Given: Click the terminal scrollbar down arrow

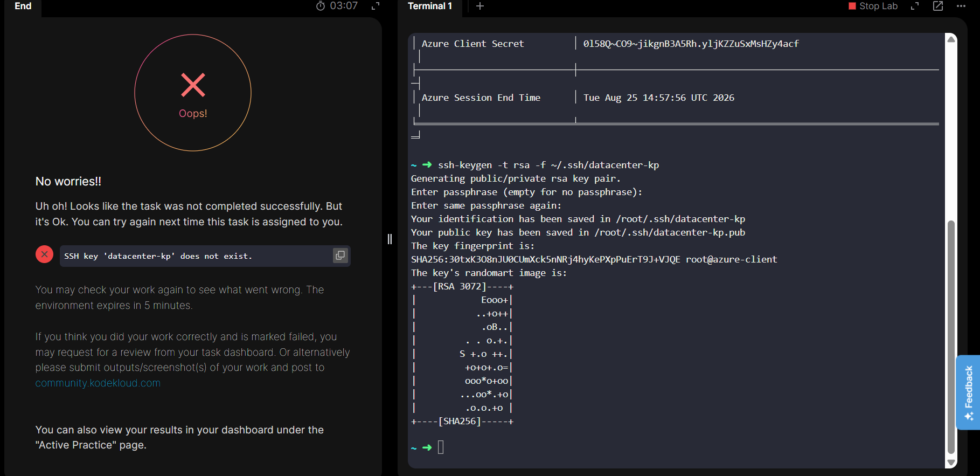Looking at the screenshot, I should (x=951, y=463).
